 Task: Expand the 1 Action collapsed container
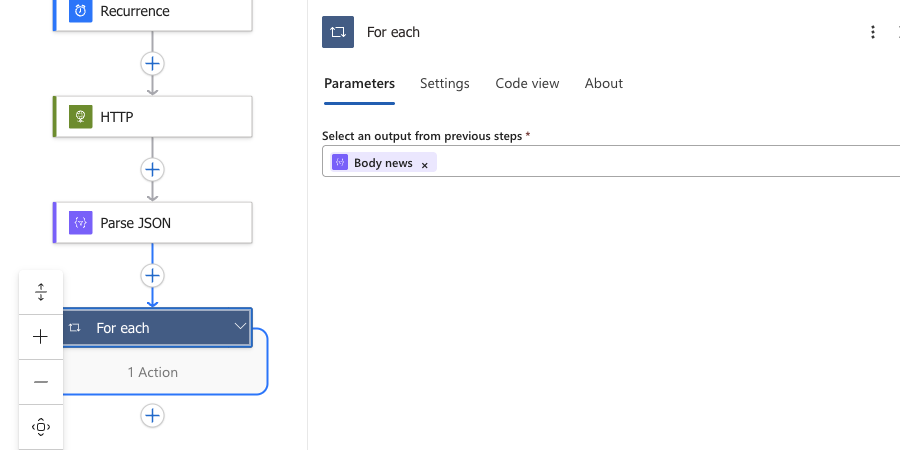tap(152, 372)
